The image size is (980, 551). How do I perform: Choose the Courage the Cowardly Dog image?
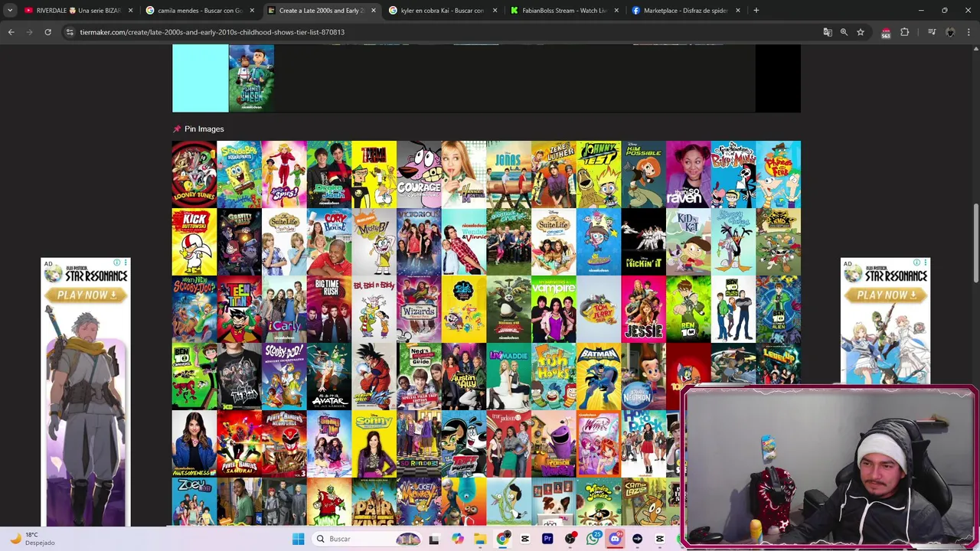coord(419,174)
